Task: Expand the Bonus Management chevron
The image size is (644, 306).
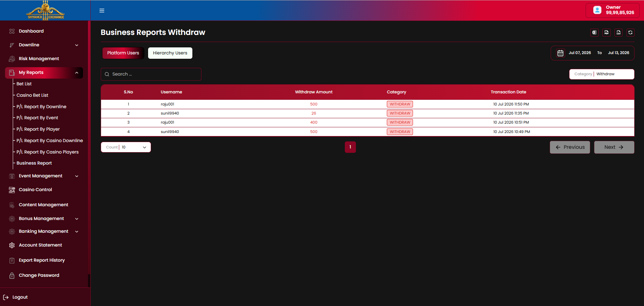Action: click(x=77, y=219)
